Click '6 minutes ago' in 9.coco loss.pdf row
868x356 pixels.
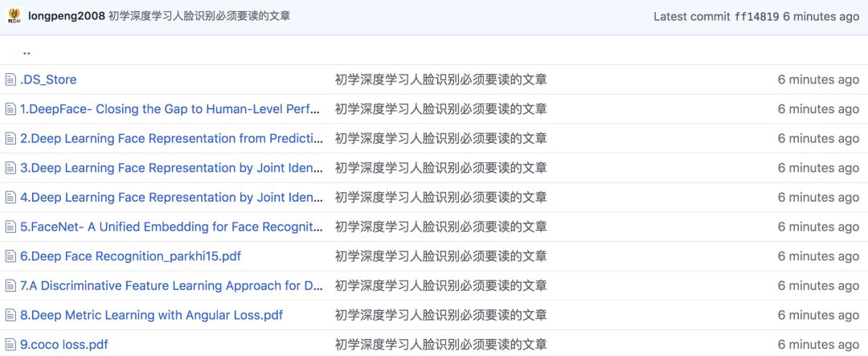[x=819, y=345]
